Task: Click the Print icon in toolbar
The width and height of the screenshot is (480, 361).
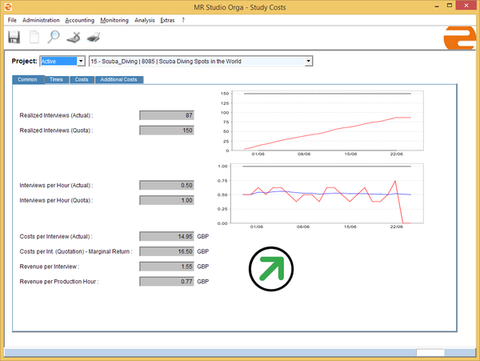Action: [x=94, y=37]
